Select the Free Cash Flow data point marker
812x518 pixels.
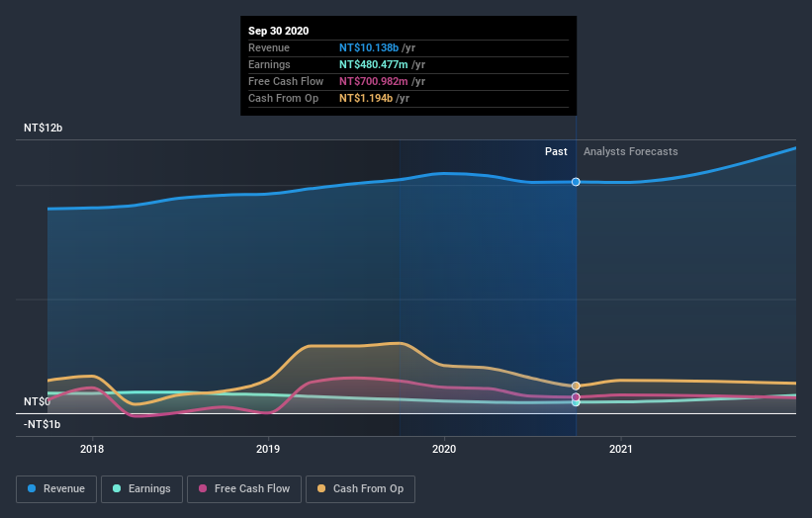pos(576,397)
